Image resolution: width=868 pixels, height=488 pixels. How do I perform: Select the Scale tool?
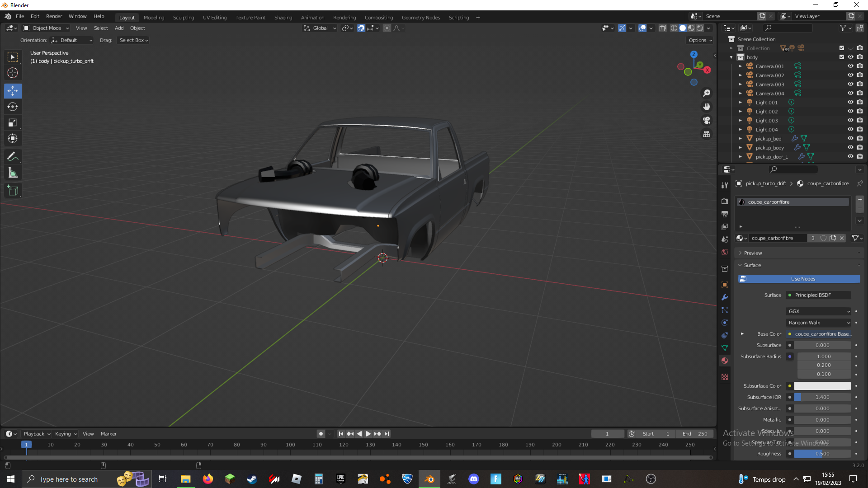click(x=13, y=122)
